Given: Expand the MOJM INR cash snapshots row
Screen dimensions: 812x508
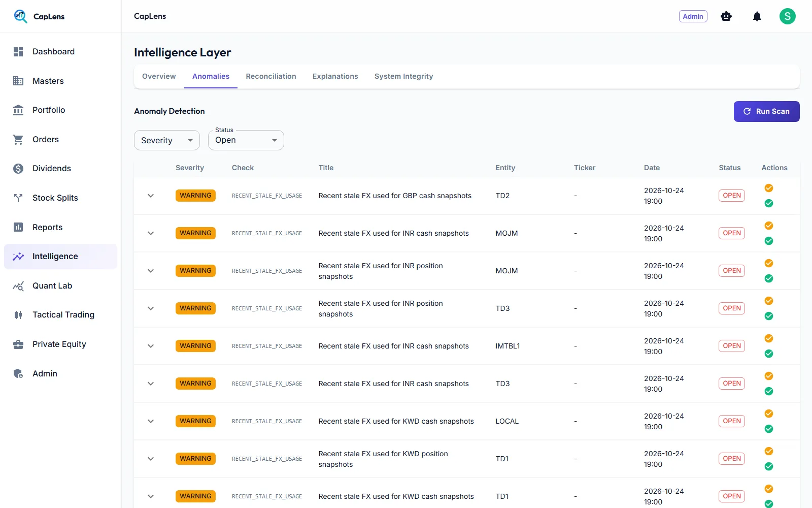Looking at the screenshot, I should (151, 233).
